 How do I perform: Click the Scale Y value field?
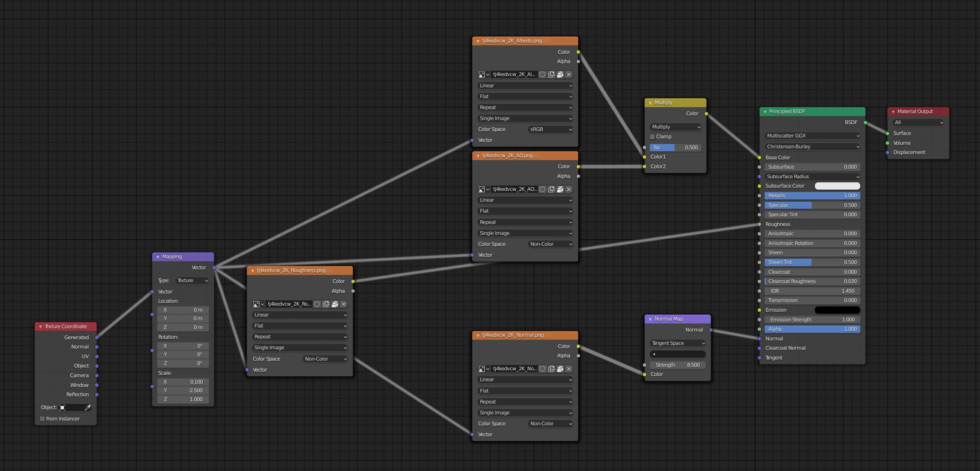(x=183, y=391)
